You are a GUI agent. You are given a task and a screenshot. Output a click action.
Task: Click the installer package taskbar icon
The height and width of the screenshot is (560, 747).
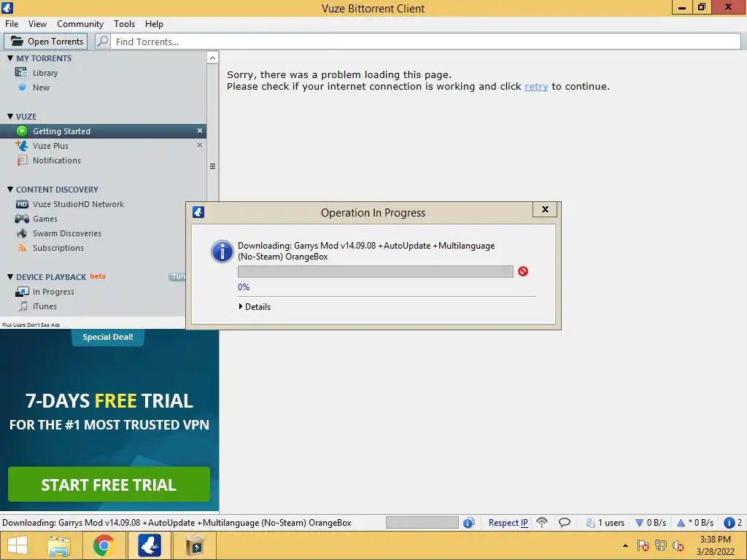[x=195, y=545]
